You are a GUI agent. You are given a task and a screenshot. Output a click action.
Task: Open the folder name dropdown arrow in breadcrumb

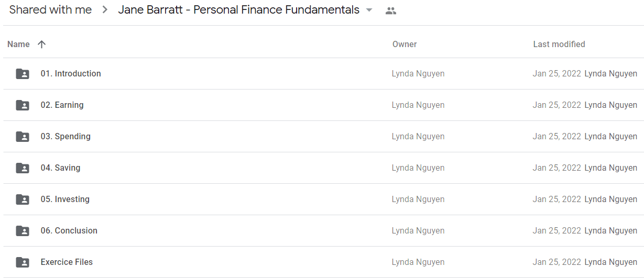pos(369,10)
